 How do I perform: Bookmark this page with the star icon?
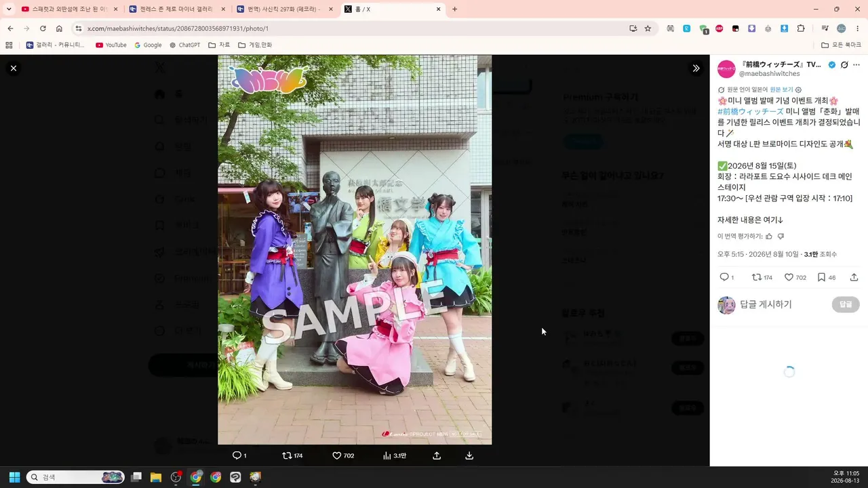pyautogui.click(x=648, y=28)
